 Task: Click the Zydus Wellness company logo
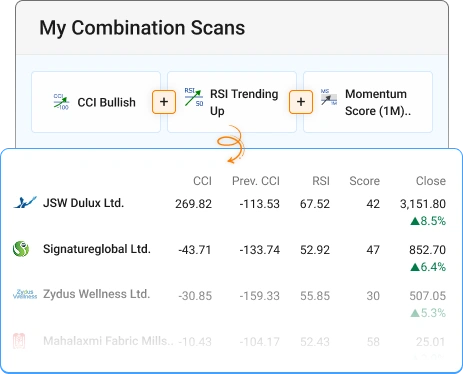[x=25, y=294]
